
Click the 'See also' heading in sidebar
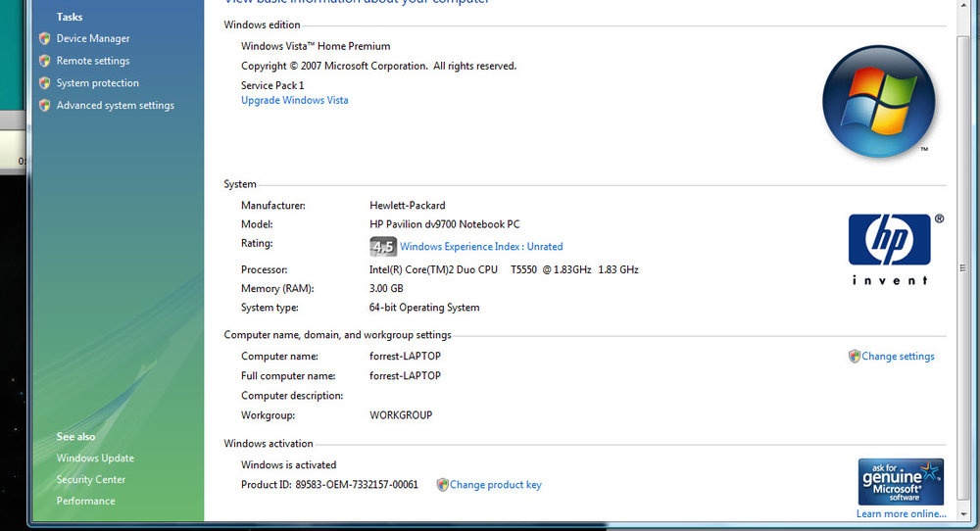pos(75,437)
